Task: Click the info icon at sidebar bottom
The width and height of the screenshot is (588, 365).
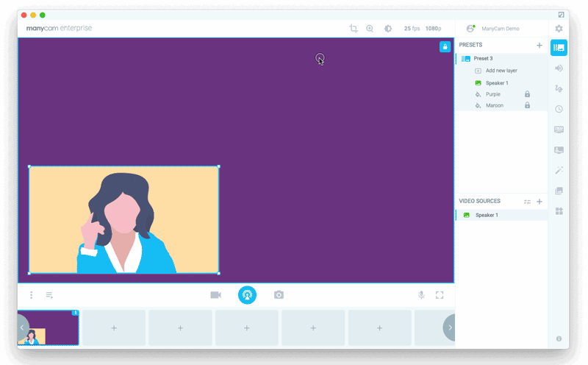Action: coord(559,339)
